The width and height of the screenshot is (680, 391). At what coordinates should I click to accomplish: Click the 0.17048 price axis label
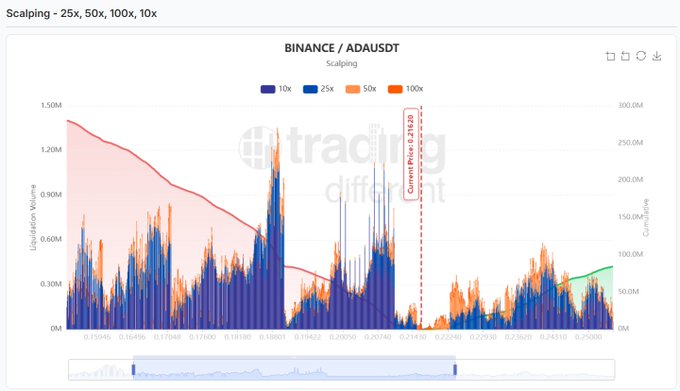(167, 337)
